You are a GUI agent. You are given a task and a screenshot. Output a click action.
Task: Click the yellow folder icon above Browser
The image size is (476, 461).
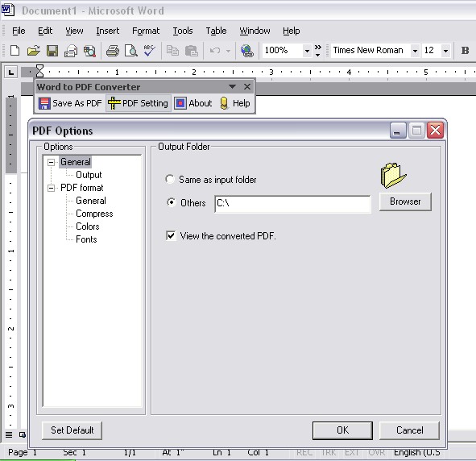click(x=393, y=175)
